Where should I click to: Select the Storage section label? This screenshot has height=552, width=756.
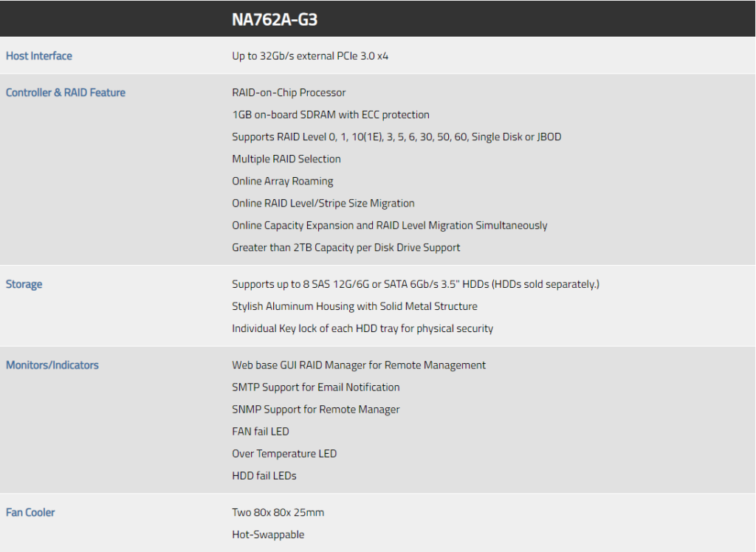coord(24,284)
